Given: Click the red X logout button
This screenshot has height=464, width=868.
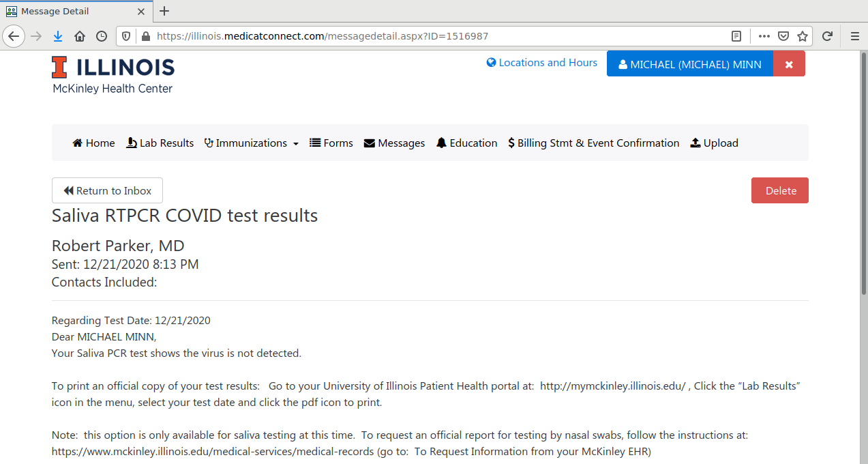Looking at the screenshot, I should [x=789, y=64].
